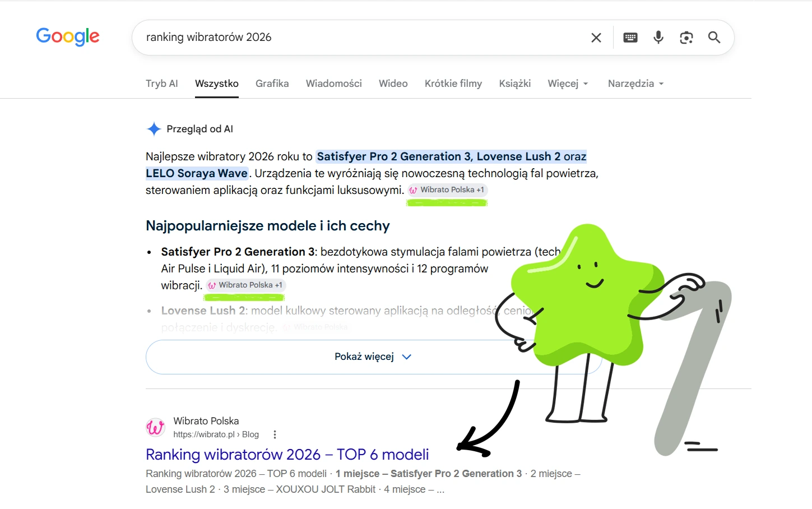Click the highlighted LELO Soraya Wave text

197,173
